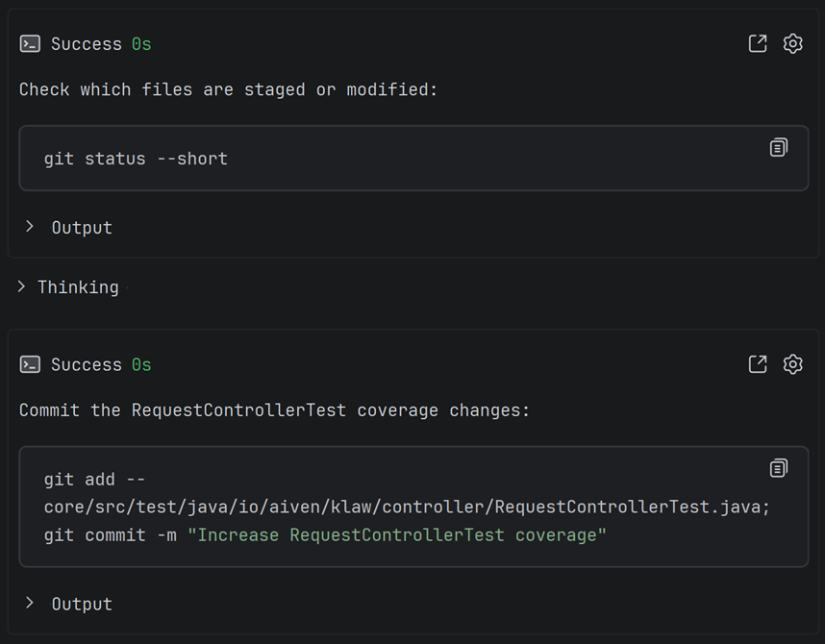Click the RequestControllerTest.java file path line

[x=407, y=507]
